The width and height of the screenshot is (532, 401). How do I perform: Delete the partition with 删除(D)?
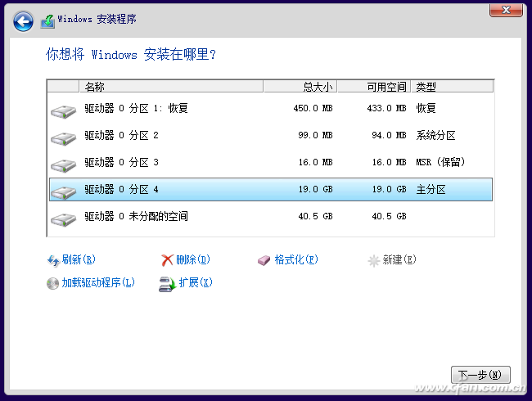click(x=193, y=260)
